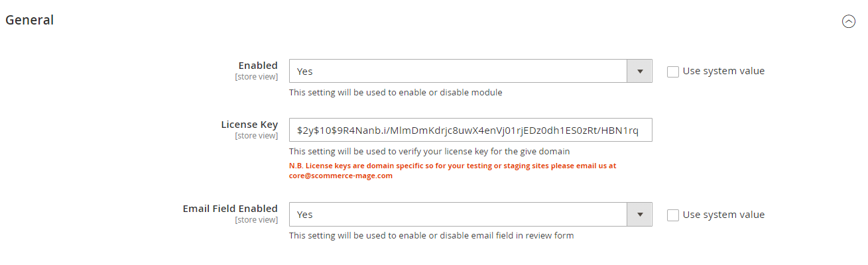
Task: Click the red N.B. license keys notice
Action: (x=452, y=166)
